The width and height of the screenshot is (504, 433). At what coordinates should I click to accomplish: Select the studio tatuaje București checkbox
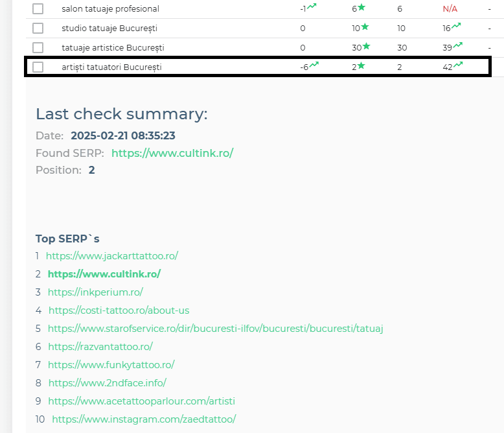click(38, 29)
